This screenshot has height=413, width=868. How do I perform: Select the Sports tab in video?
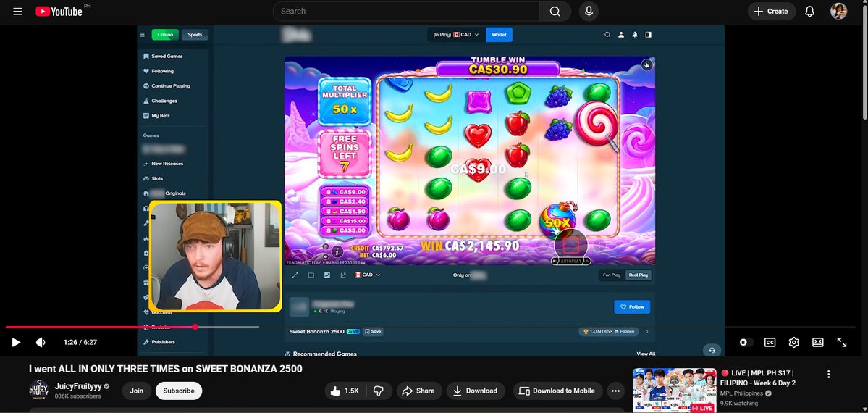click(x=195, y=34)
